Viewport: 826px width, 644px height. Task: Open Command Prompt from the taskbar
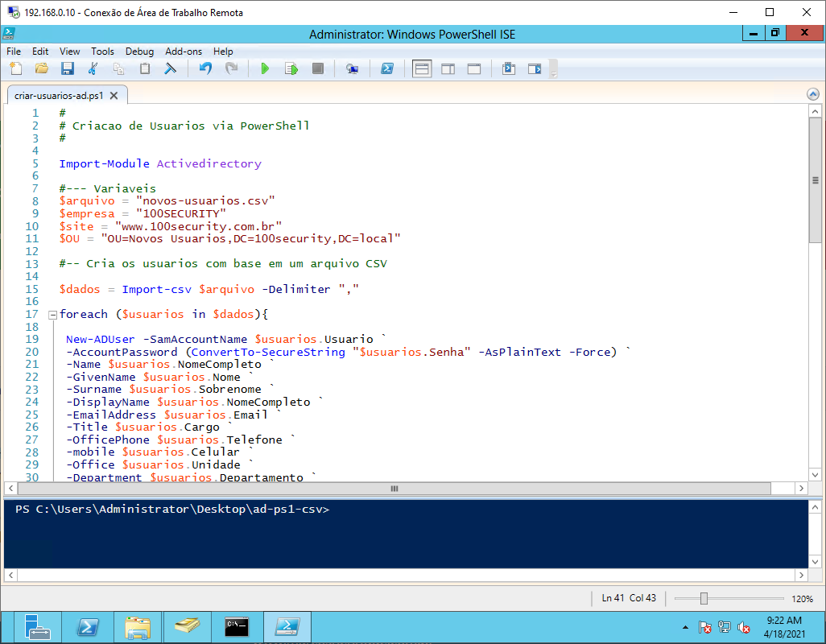[x=237, y=627]
